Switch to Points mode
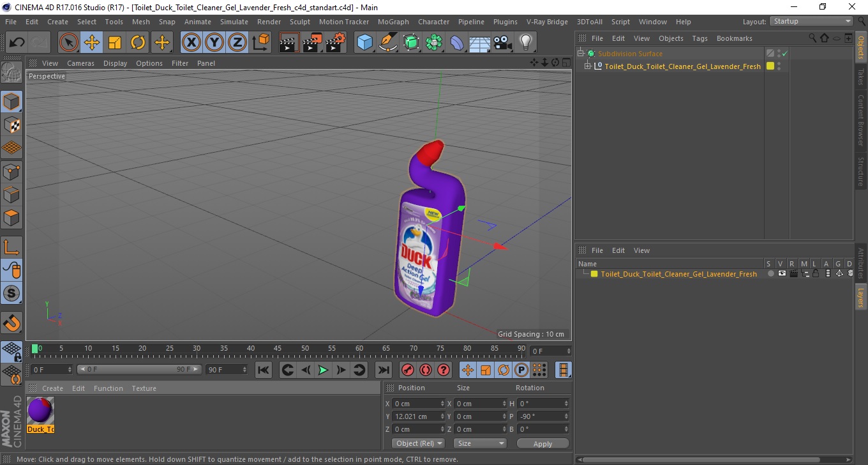Screen dimensions: 868x465 (11, 171)
